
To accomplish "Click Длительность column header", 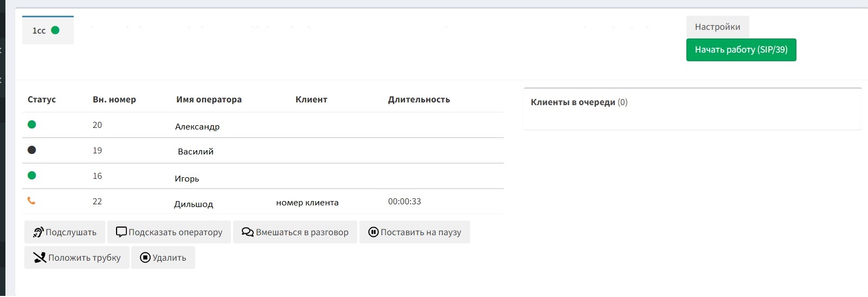I will pyautogui.click(x=419, y=100).
